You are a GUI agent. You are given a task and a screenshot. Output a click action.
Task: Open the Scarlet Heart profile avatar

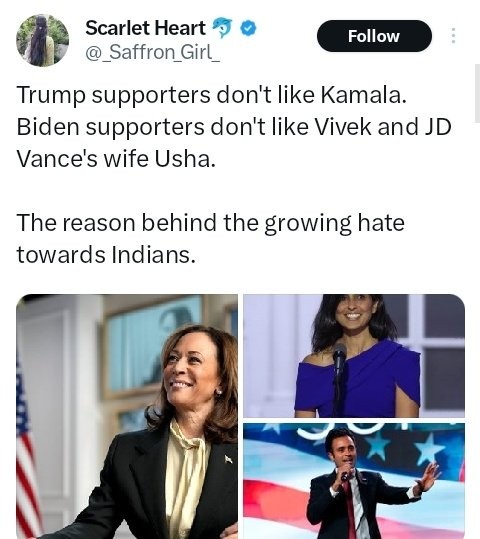click(x=43, y=40)
